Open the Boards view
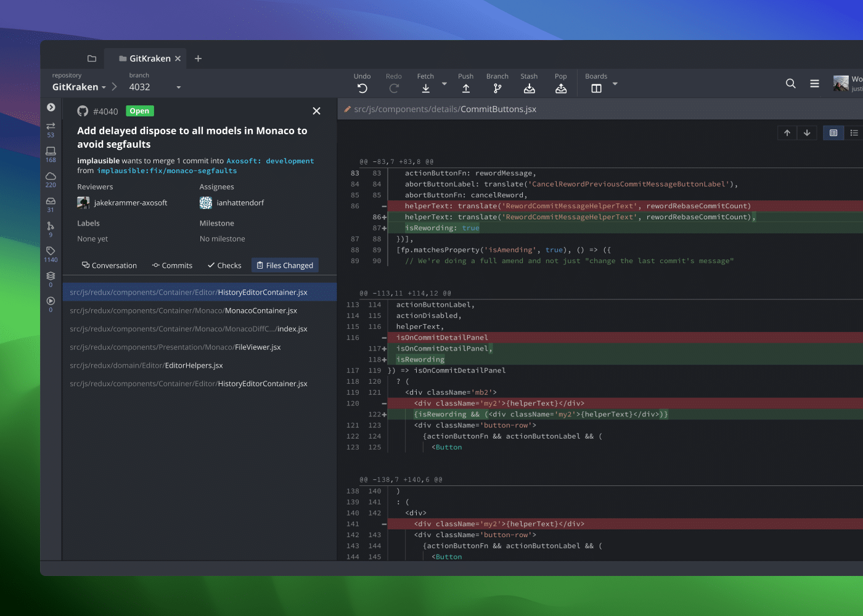 pyautogui.click(x=596, y=84)
